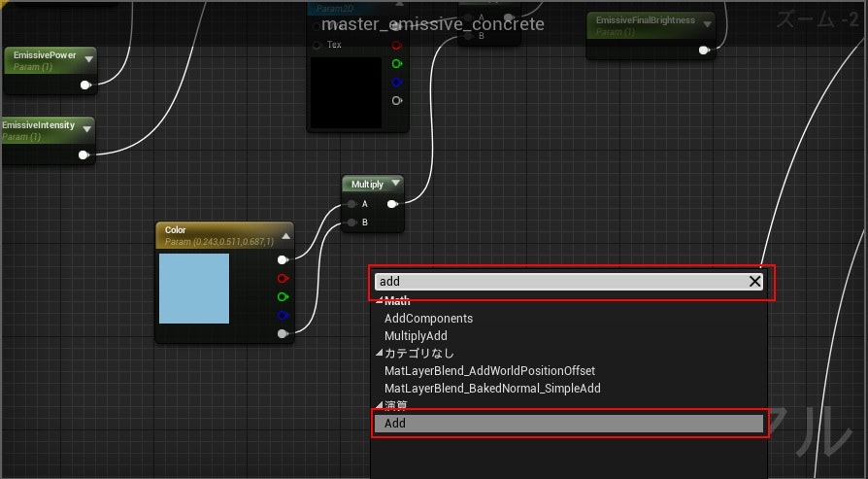Open EmissiveIntensity node dropdown arrow

(87, 129)
